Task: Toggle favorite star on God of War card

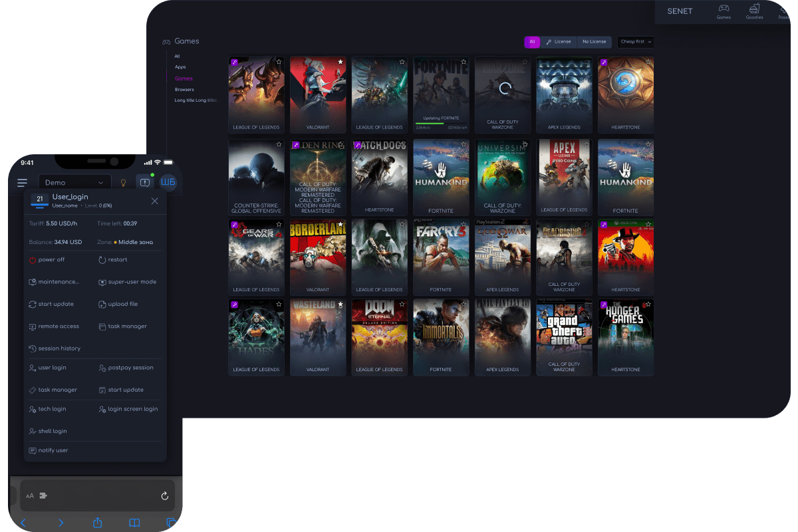Action: (525, 225)
